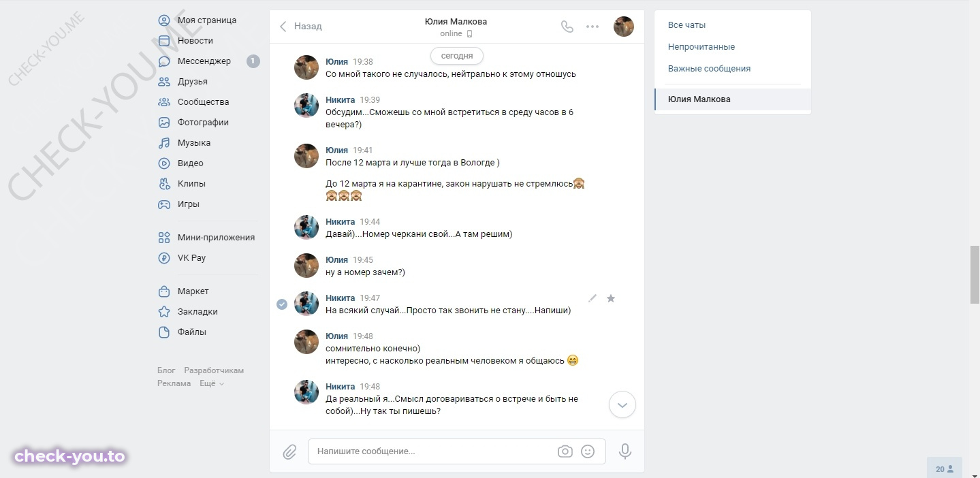
Task: Open Закладки bookmarks icon
Action: coord(164,312)
